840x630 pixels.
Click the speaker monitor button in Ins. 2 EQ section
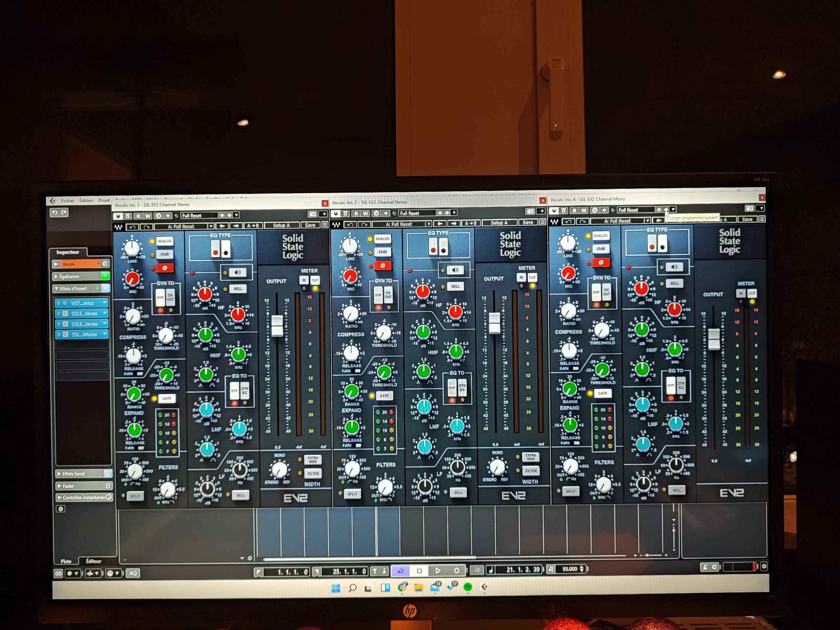455,270
